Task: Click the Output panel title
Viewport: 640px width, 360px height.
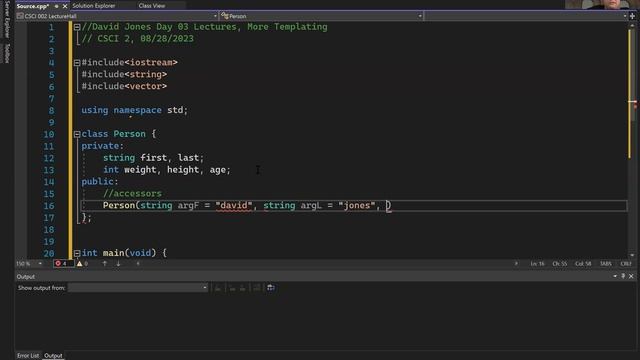Action: [26, 277]
